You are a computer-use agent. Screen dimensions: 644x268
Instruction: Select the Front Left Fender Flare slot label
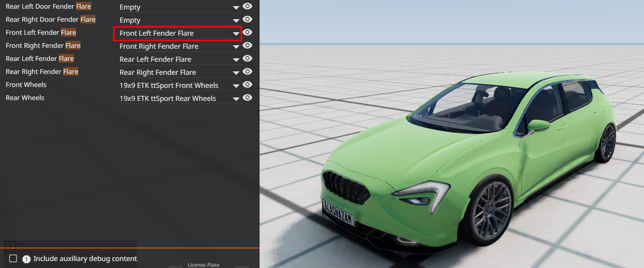(41, 33)
